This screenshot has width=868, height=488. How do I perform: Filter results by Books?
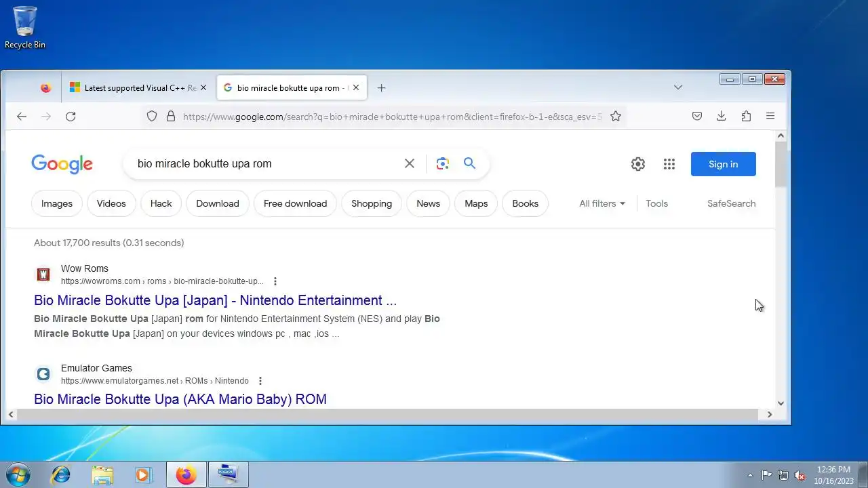coord(526,203)
